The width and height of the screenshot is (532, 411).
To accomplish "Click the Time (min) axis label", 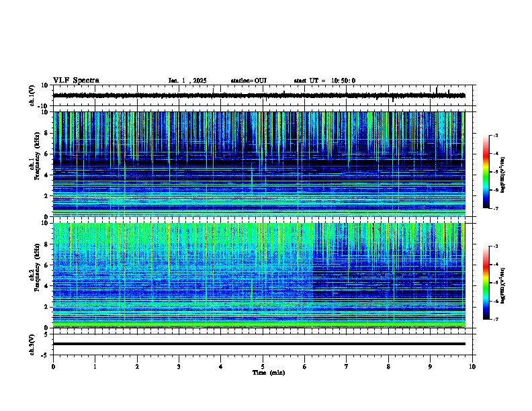I will coord(269,373).
